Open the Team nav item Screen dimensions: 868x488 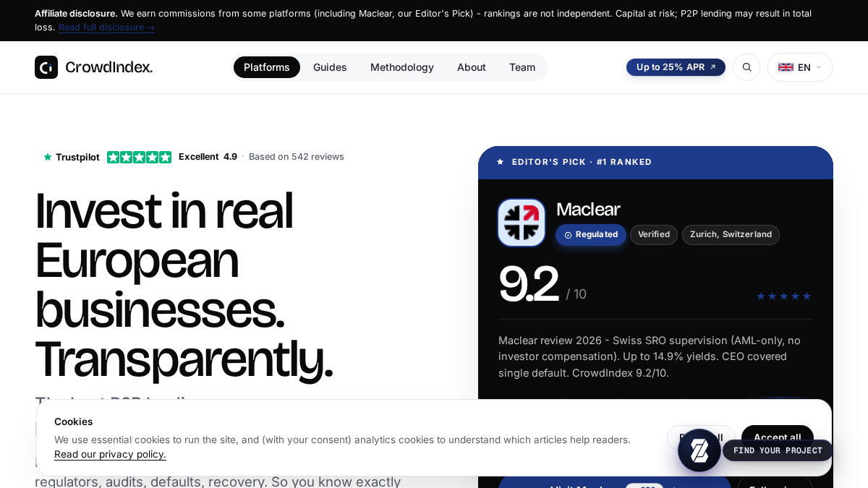coord(522,67)
